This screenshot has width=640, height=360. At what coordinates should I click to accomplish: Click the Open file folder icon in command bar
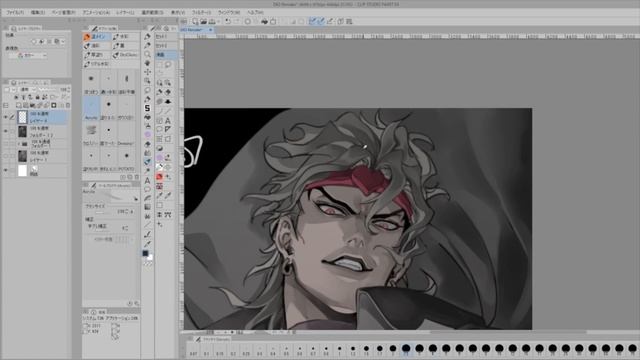(x=203, y=21)
